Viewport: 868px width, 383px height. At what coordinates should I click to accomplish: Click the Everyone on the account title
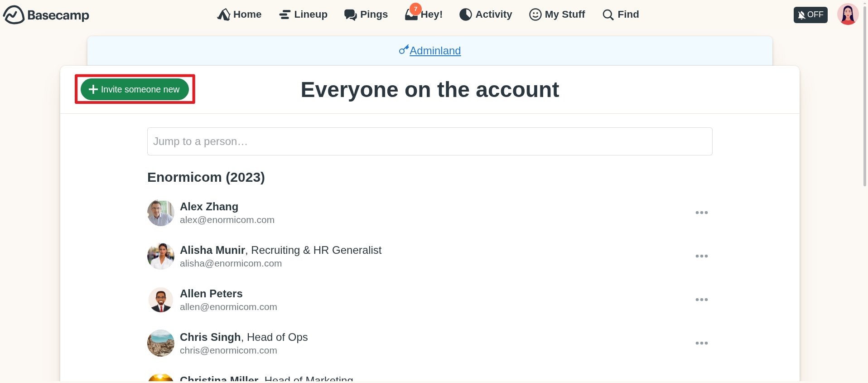(x=429, y=90)
